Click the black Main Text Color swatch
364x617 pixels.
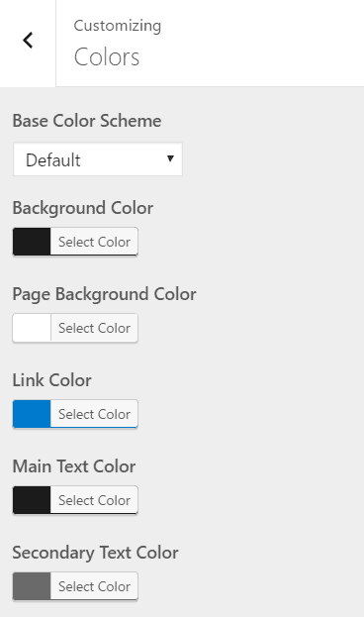tap(32, 500)
